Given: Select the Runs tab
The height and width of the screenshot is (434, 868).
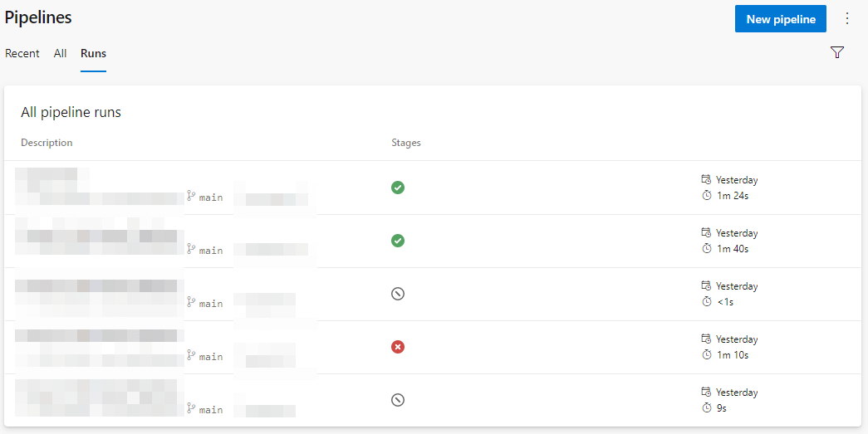Looking at the screenshot, I should coord(93,53).
